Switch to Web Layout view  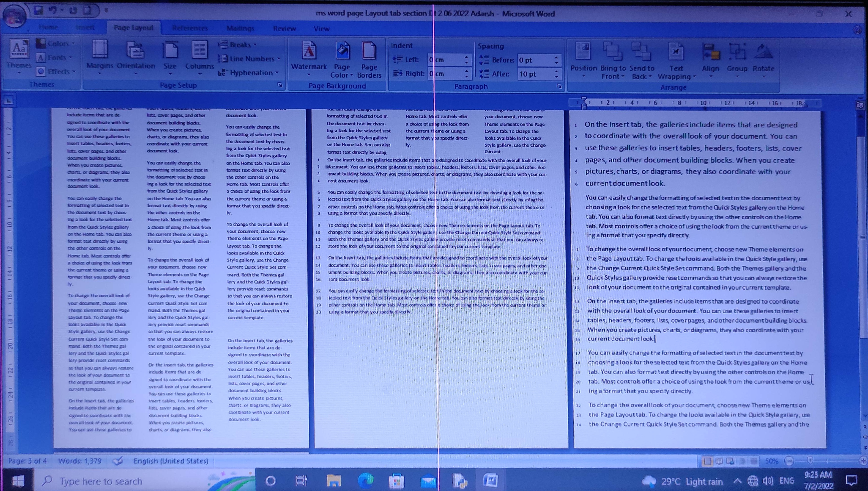[x=731, y=461]
